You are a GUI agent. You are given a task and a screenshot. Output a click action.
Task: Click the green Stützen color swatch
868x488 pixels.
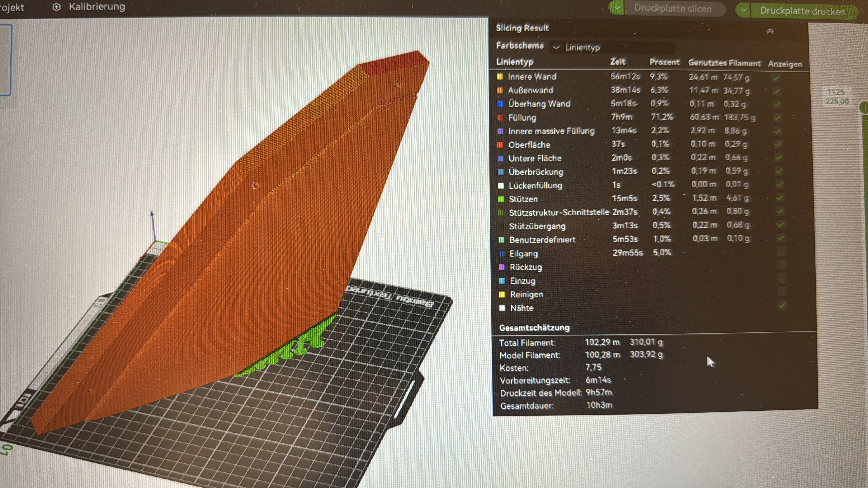tap(501, 199)
